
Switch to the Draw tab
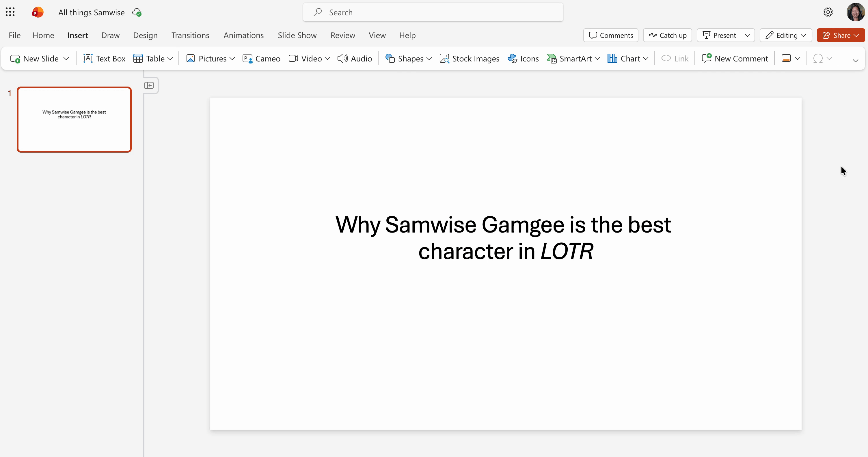110,35
